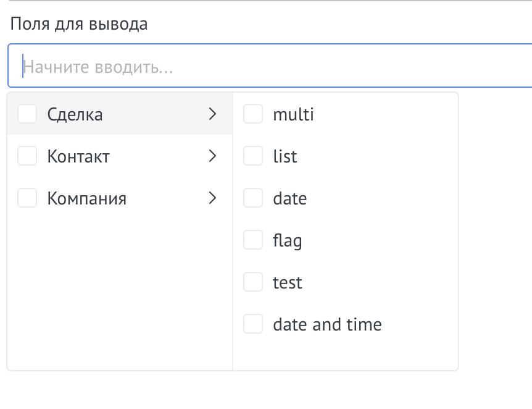Check the Сделка checkbox
Viewport: 532px width, 409px height.
pyautogui.click(x=27, y=114)
